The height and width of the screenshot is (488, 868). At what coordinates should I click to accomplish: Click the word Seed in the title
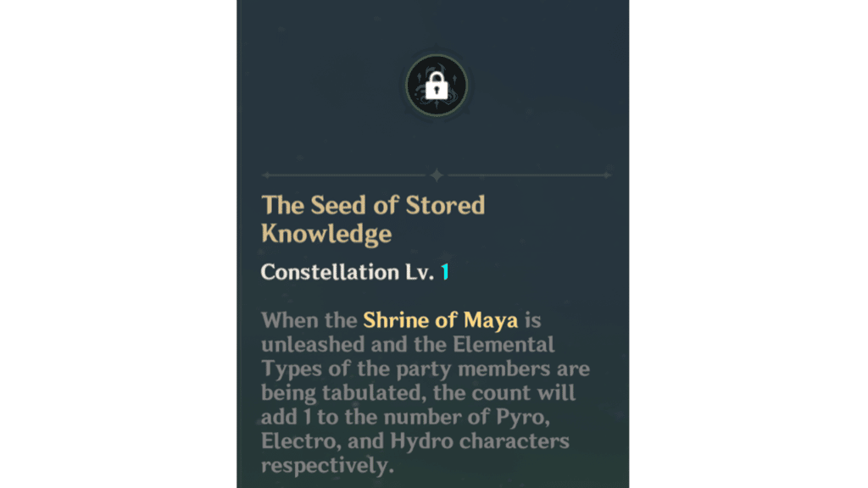click(338, 205)
